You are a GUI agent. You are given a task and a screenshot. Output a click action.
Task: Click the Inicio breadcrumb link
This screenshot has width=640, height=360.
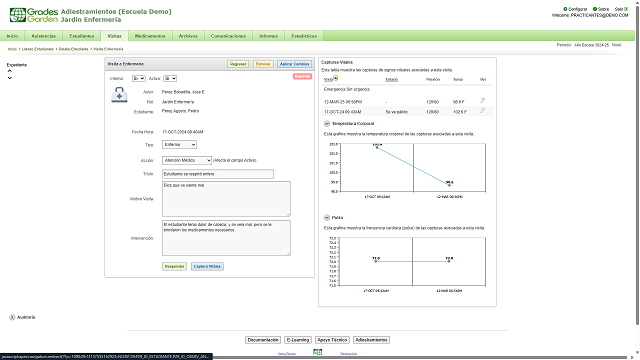12,49
